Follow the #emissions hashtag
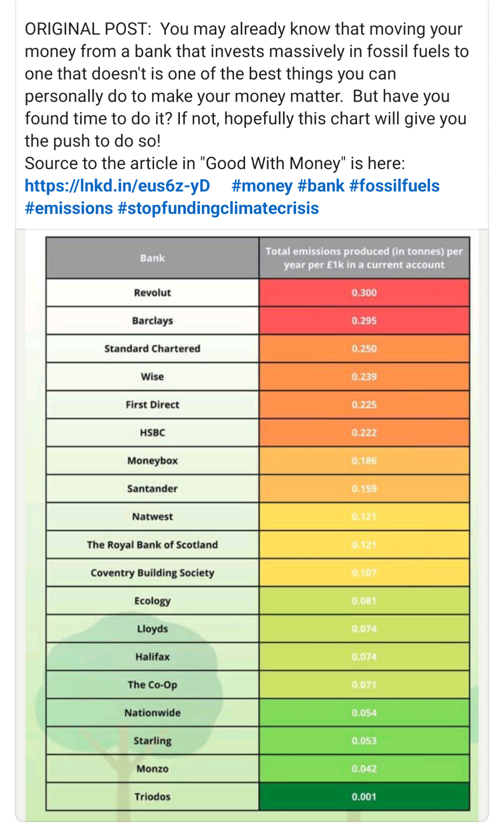Image resolution: width=504 pixels, height=834 pixels. pos(69,208)
